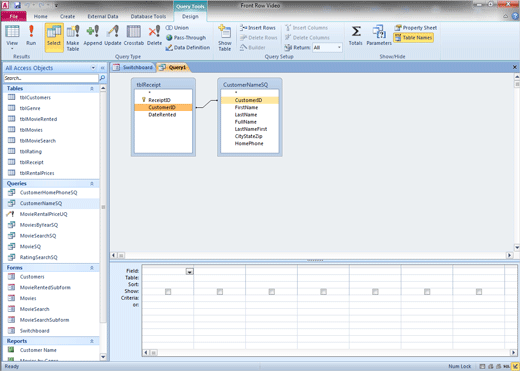Check Show box in third grid column
Image resolution: width=520 pixels, height=371 pixels.
tap(272, 292)
